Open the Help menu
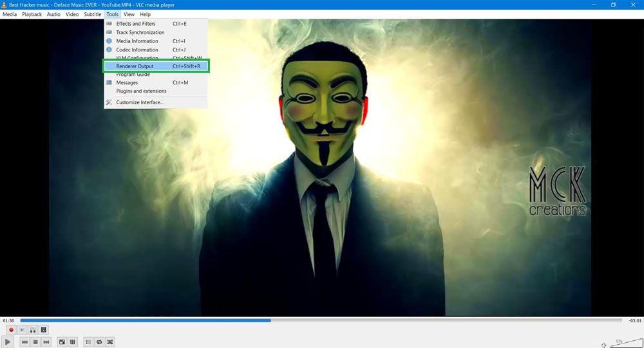This screenshot has height=348, width=644. pos(145,14)
